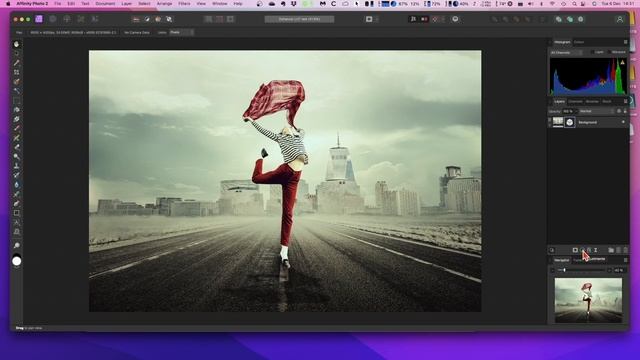This screenshot has height=360, width=640.
Task: Open the Layer menu
Action: pyautogui.click(x=127, y=4)
